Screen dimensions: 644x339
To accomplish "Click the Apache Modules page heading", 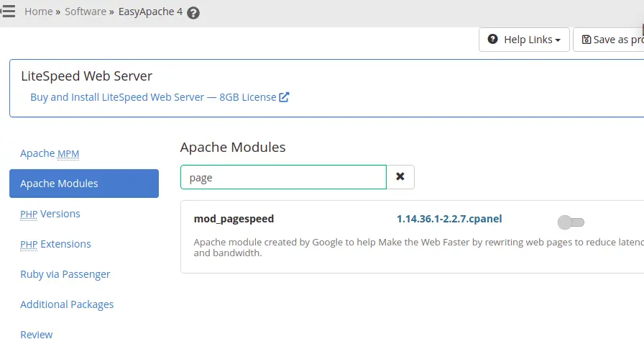I will [233, 148].
